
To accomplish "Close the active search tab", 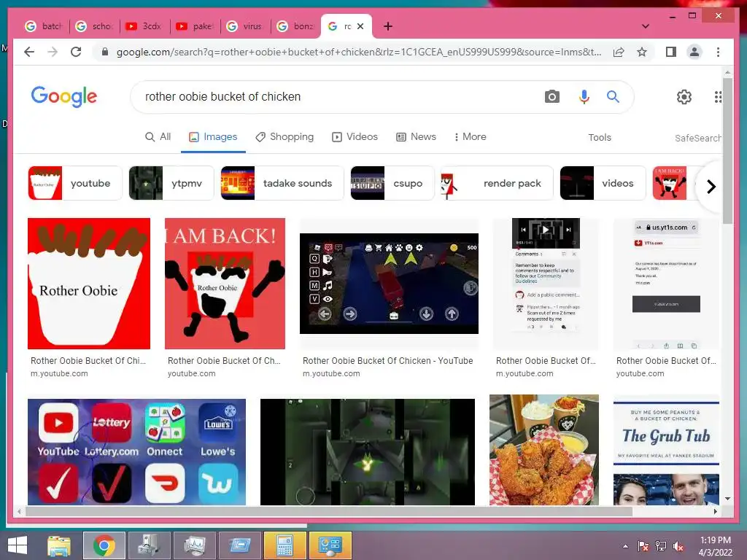I will 360,26.
